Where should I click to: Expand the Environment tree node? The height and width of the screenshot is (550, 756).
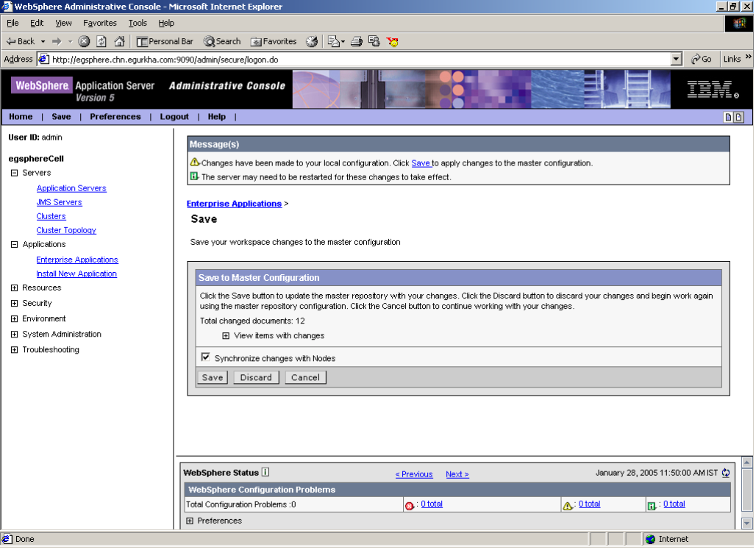15,318
